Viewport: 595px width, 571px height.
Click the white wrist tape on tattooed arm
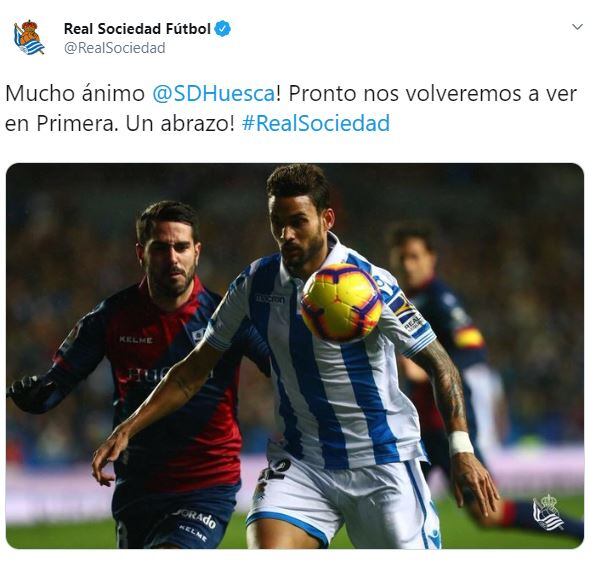pos(461,442)
